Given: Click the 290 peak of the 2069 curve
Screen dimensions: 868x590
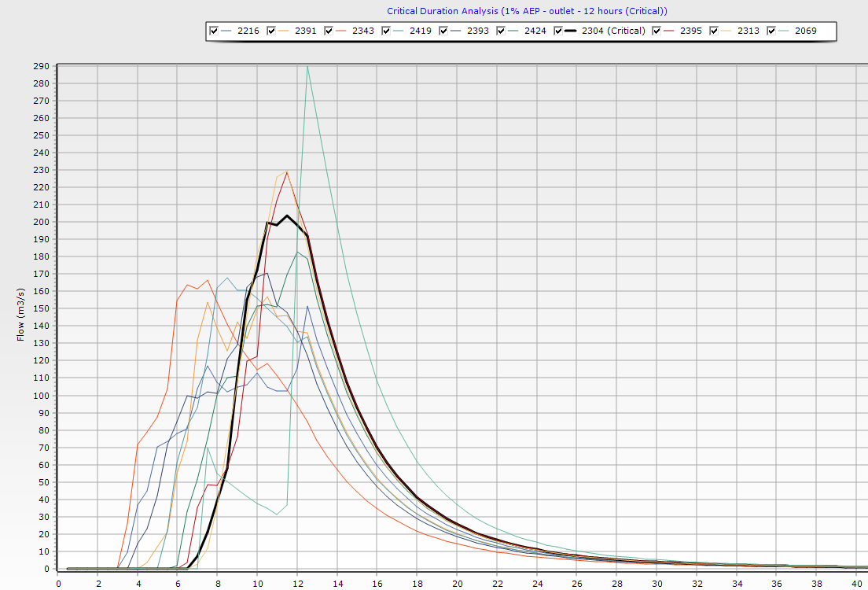Looking at the screenshot, I should pyautogui.click(x=307, y=67).
